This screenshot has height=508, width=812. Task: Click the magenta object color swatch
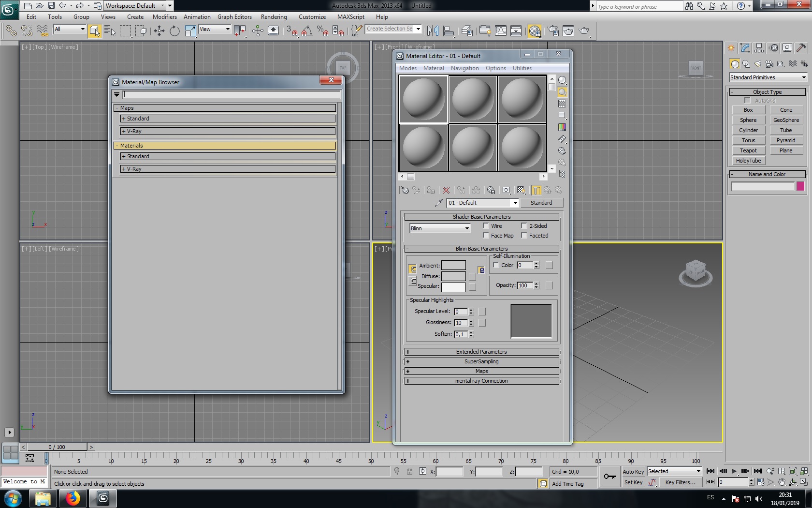pyautogui.click(x=800, y=186)
